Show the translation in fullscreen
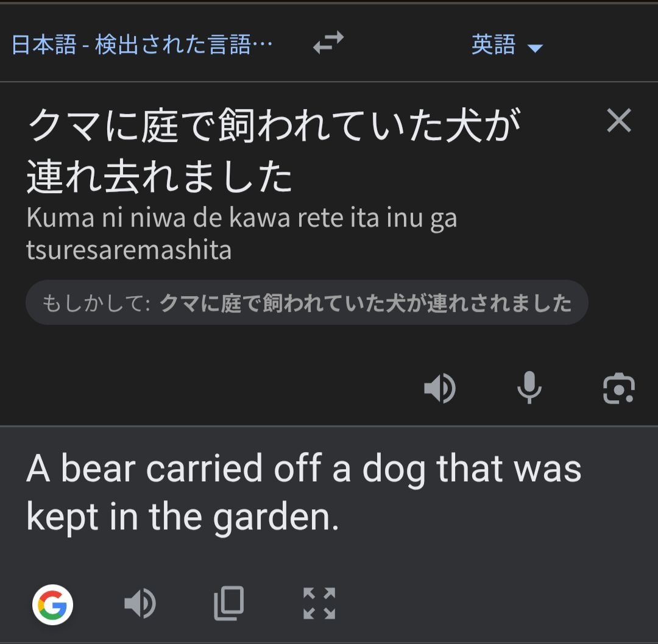Screen dimensions: 658x644 [x=319, y=604]
